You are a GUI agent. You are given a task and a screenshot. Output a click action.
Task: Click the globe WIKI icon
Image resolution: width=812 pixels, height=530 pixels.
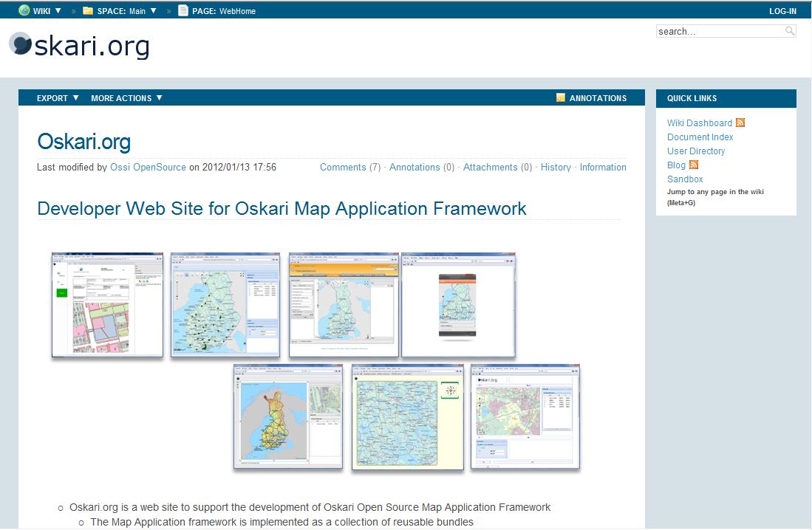coord(24,10)
